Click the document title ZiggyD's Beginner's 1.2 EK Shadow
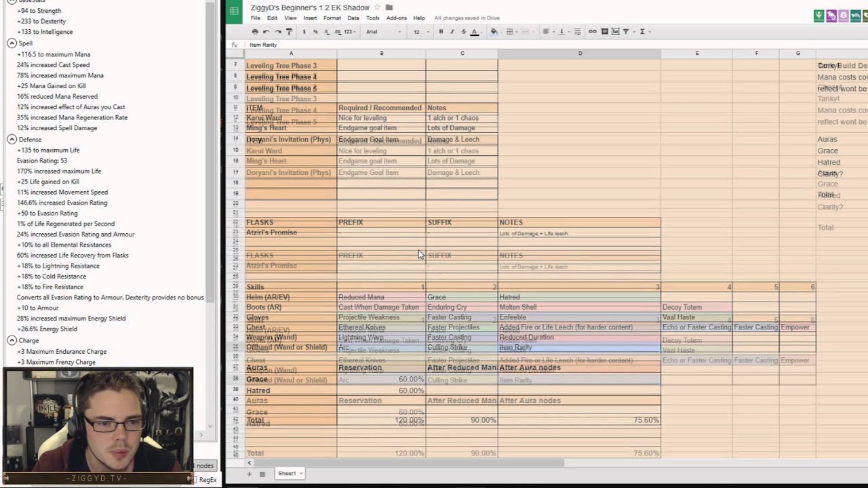The width and height of the screenshot is (868, 488). (x=310, y=7)
